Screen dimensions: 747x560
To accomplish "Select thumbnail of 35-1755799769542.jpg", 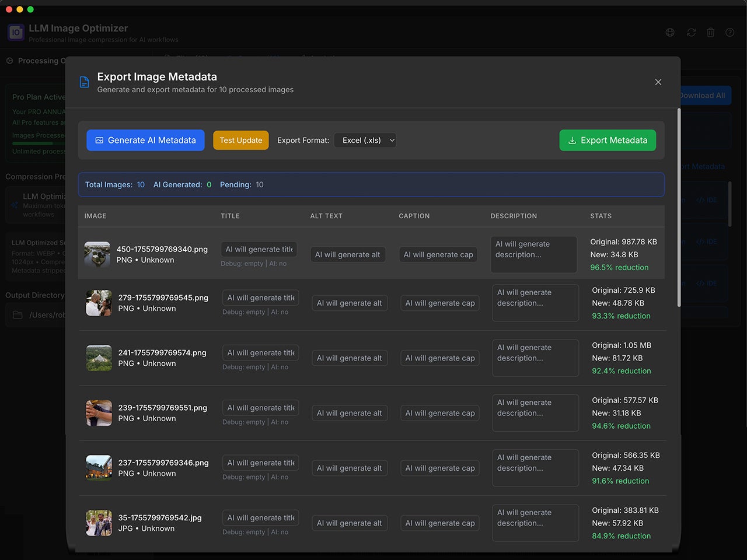I will coord(99,523).
